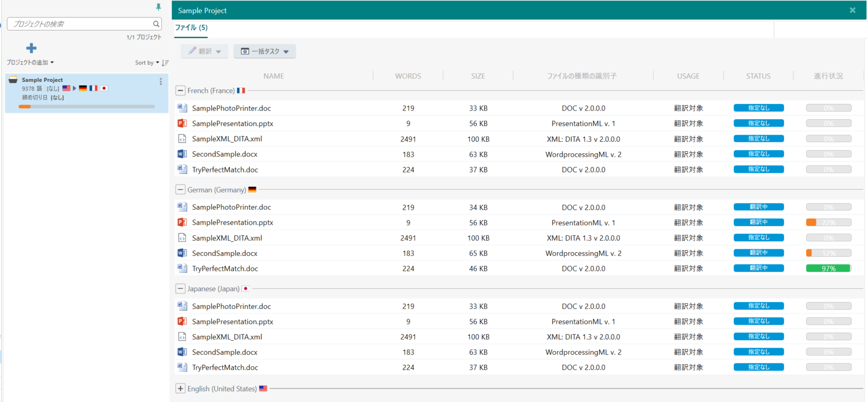Click French SamplePhotoPrinter.doc 指定なし status badge
The height and width of the screenshot is (402, 868).
pyautogui.click(x=758, y=108)
